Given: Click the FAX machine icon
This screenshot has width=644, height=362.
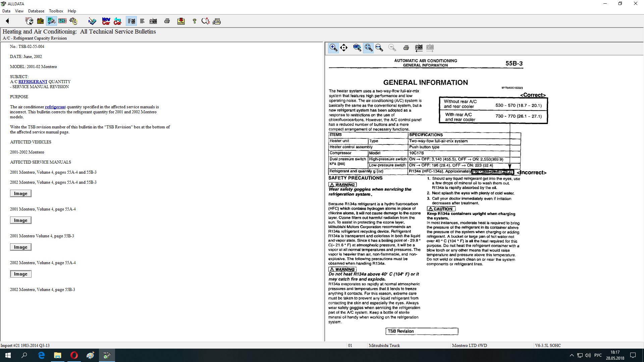Looking at the screenshot, I should (x=217, y=21).
